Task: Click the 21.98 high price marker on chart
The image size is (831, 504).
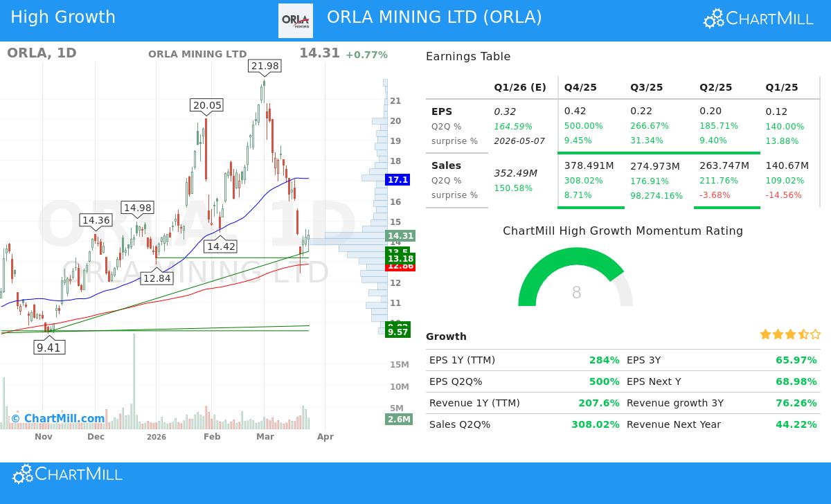Action: tap(263, 66)
